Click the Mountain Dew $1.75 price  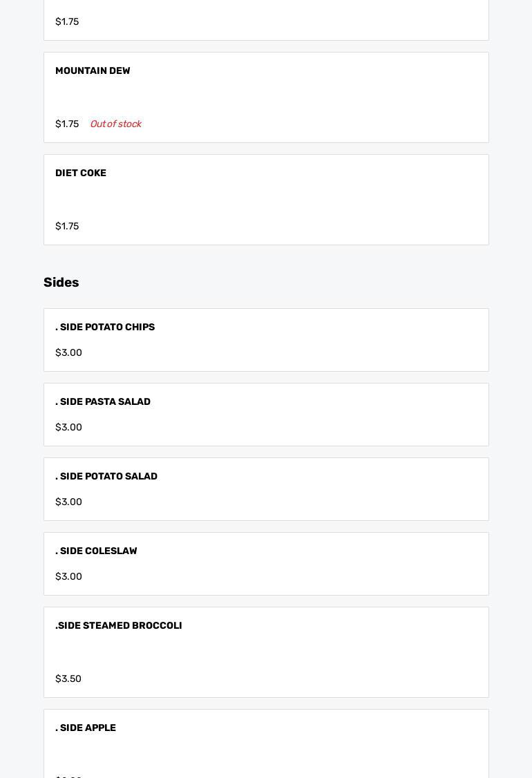click(67, 124)
